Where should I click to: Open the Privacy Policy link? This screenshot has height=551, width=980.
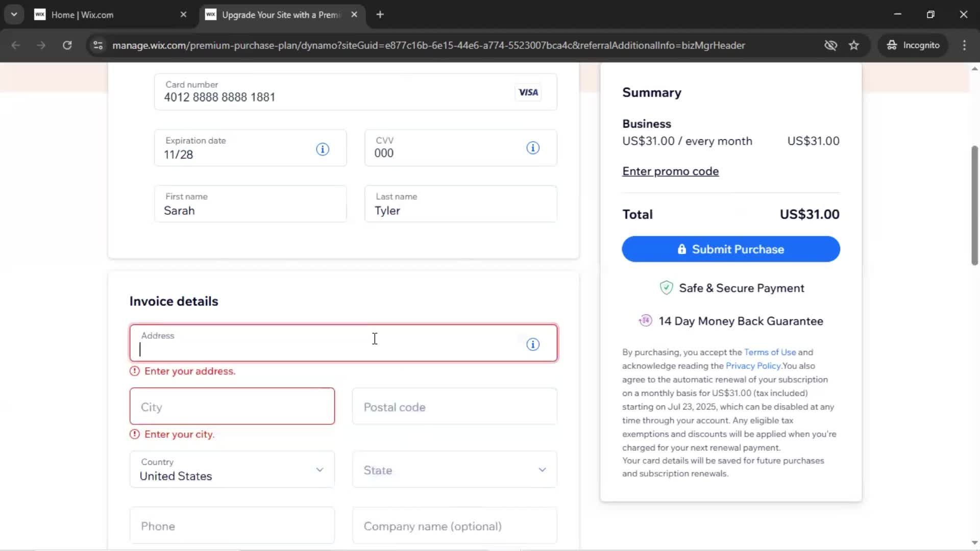(753, 366)
